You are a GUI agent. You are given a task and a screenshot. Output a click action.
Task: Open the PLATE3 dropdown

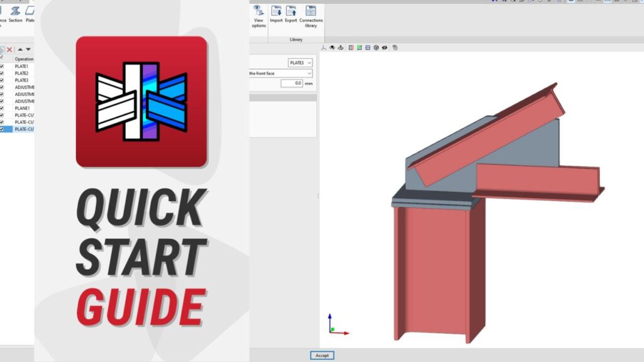(300, 63)
